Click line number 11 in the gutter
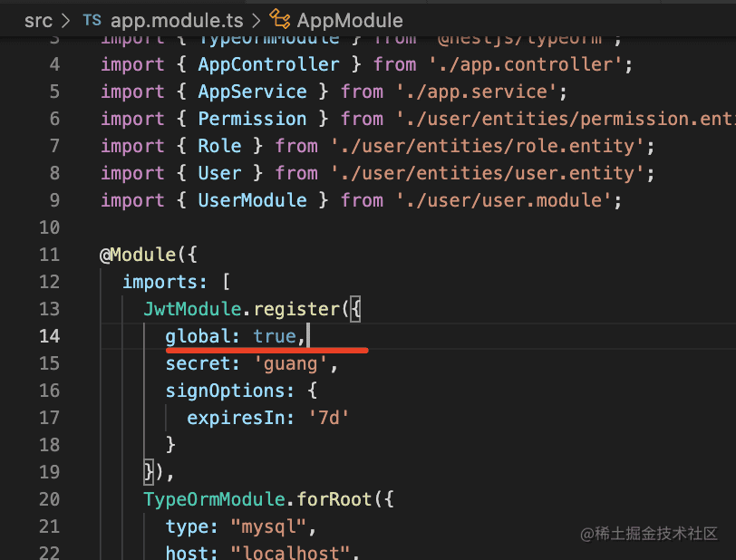 49,255
